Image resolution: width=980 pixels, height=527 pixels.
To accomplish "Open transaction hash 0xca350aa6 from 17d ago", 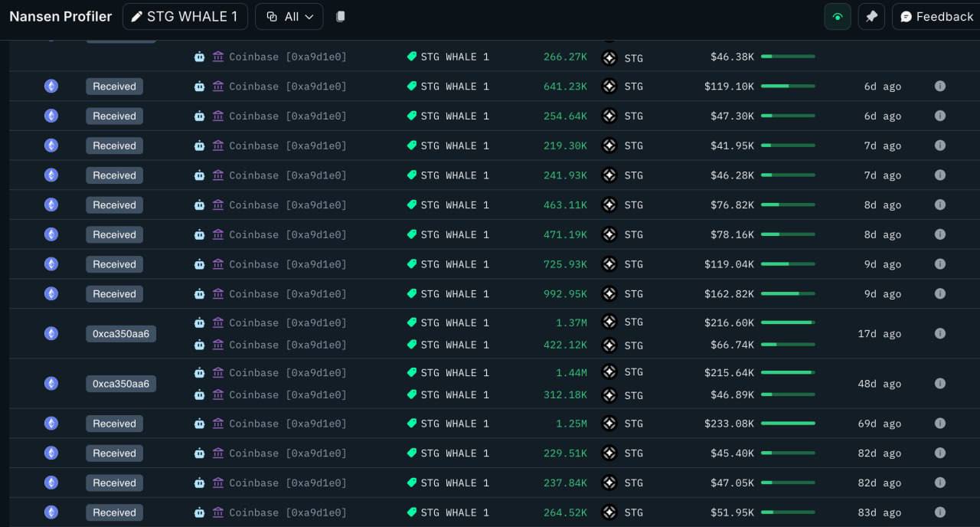I will tap(121, 333).
